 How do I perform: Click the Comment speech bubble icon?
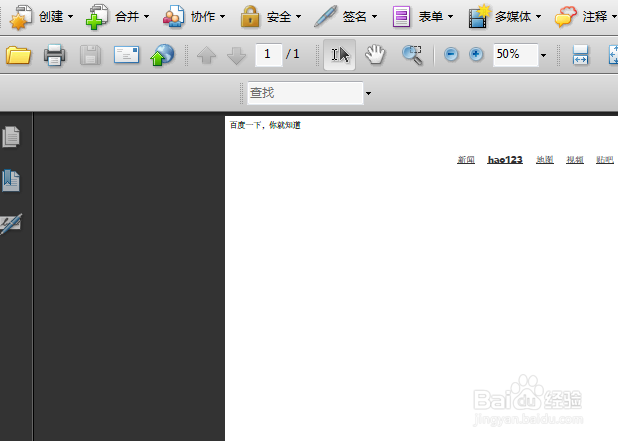[565, 17]
